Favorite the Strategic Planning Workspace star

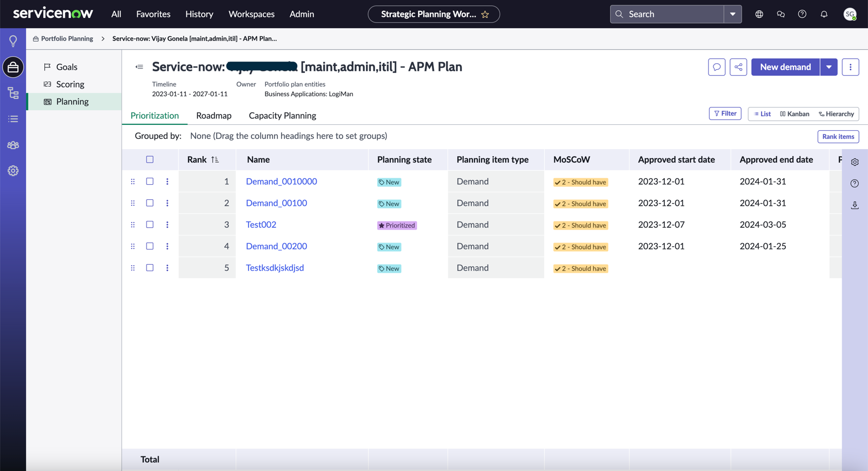pos(485,15)
